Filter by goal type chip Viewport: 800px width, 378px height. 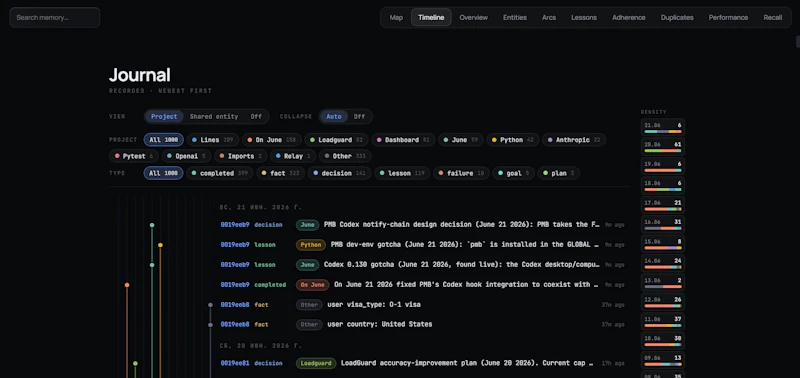click(513, 173)
